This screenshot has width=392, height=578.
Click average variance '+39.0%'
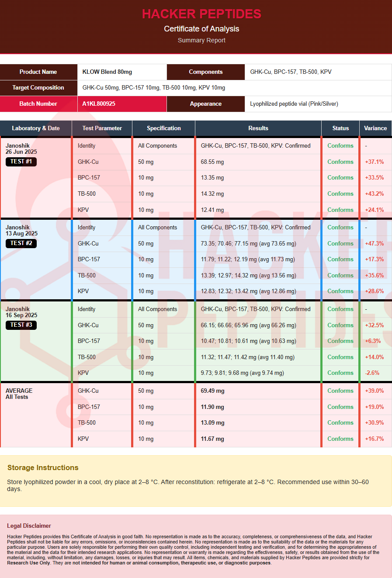point(375,391)
